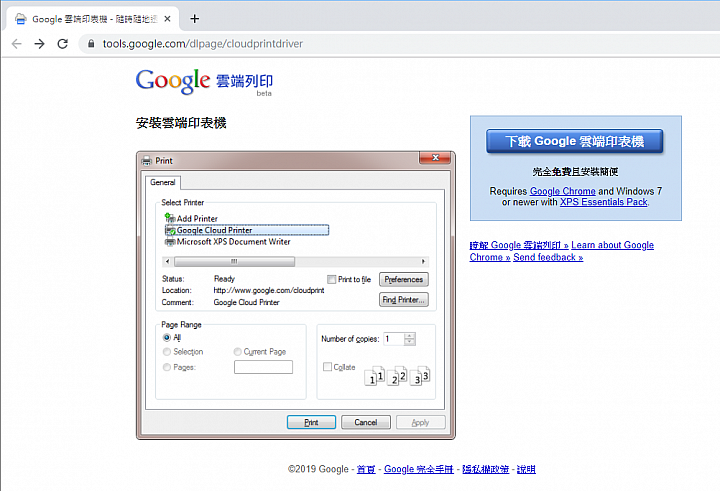Decrease copies with down stepper arrow
The height and width of the screenshot is (491, 720).
tap(410, 342)
